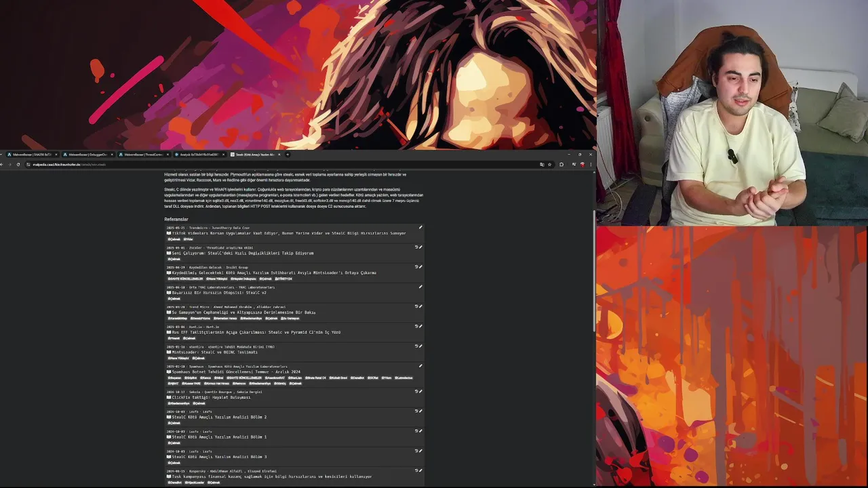Open Rus EFF Taklitçilerinin article link
This screenshot has width=868, height=488.
click(256, 332)
